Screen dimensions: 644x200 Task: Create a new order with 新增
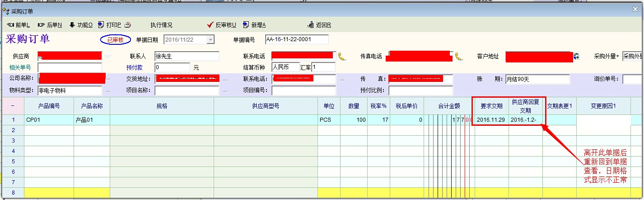254,25
